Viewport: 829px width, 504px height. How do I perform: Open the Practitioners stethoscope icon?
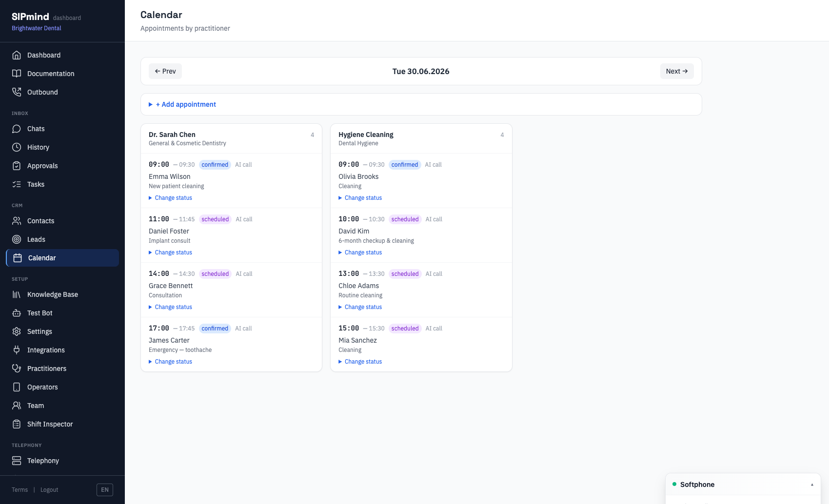pyautogui.click(x=17, y=368)
